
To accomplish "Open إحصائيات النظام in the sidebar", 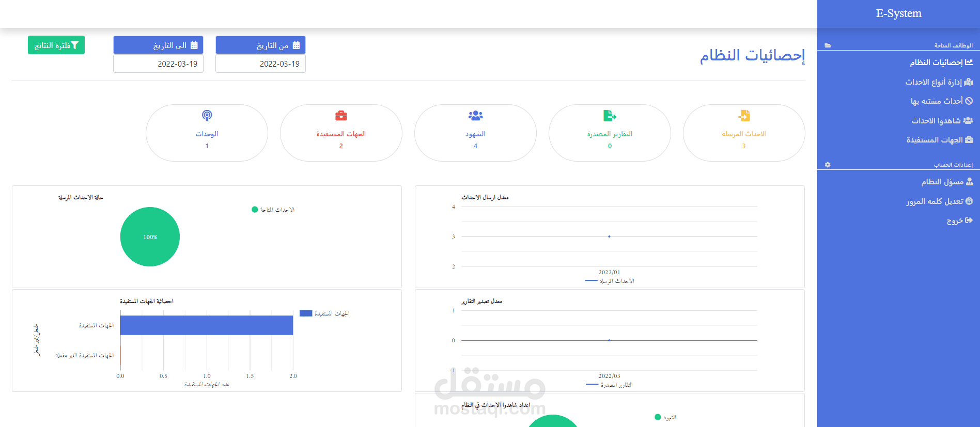I will [x=941, y=62].
